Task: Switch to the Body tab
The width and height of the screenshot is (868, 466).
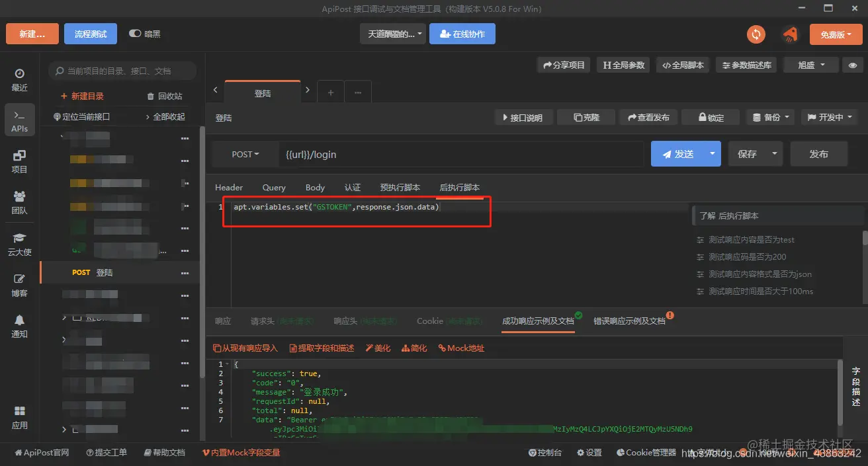Action: pyautogui.click(x=316, y=188)
